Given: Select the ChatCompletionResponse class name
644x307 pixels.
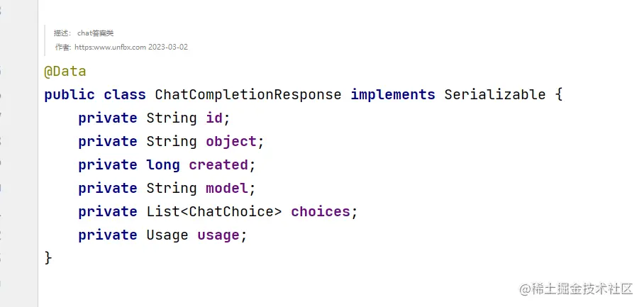Looking at the screenshot, I should pos(248,95).
